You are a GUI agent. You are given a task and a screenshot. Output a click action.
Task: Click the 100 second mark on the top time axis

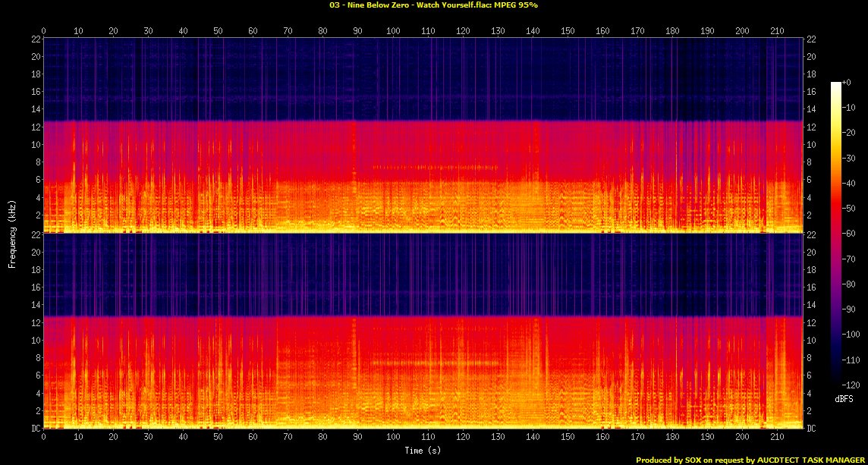pyautogui.click(x=393, y=31)
